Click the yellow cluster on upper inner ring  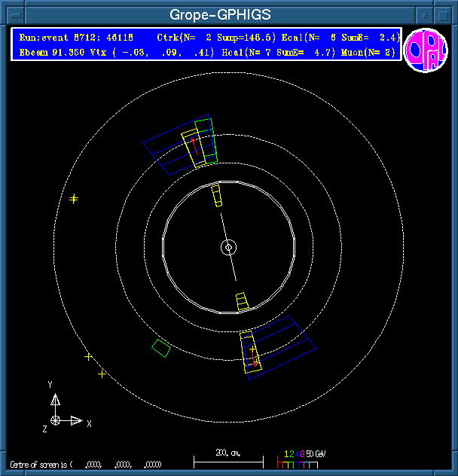(x=216, y=195)
